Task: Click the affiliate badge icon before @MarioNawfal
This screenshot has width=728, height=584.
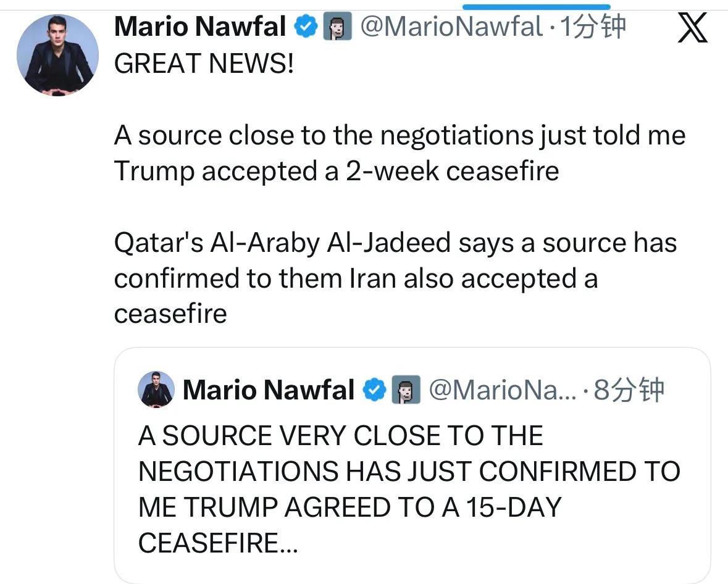Action: (338, 28)
